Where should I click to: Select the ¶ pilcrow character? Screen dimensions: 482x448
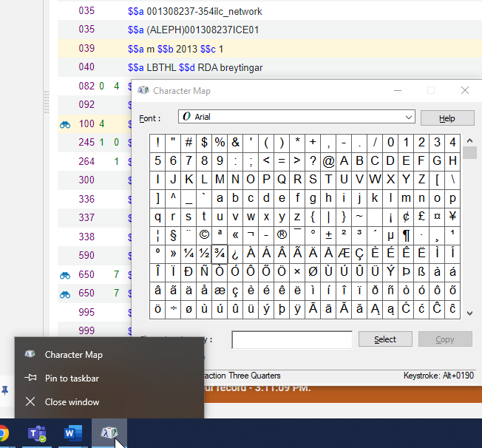pos(406,235)
